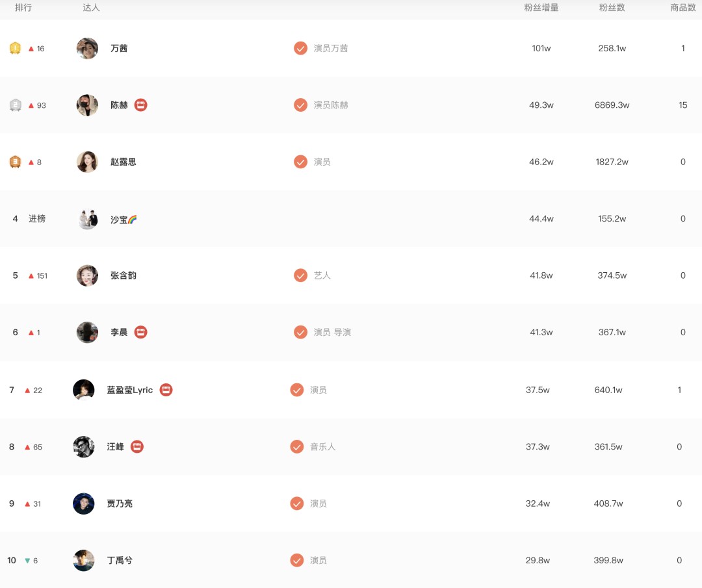This screenshot has height=588, width=702.
Task: Click the gold first-place medal icon
Action: click(x=15, y=48)
